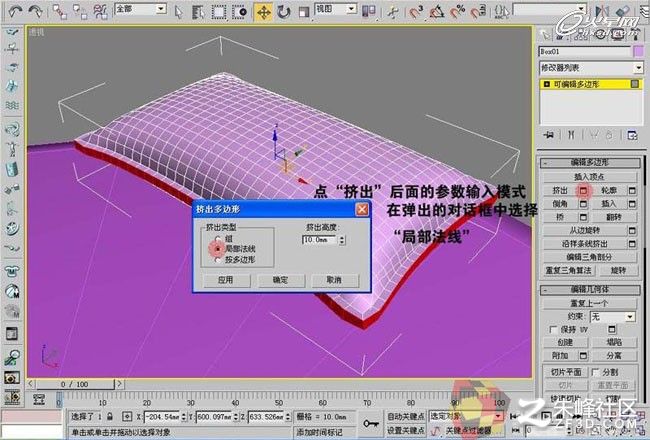Click the Select Manipulate tool icon

[x=392, y=12]
